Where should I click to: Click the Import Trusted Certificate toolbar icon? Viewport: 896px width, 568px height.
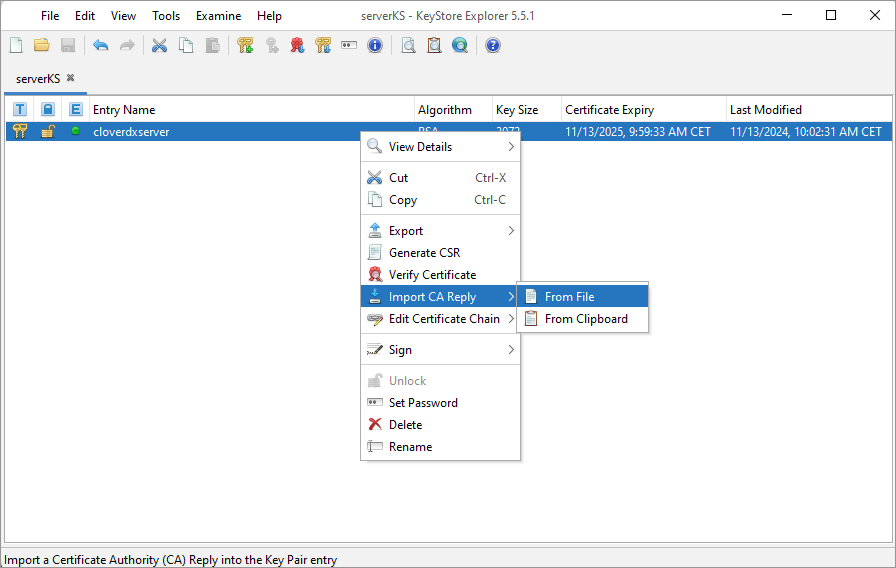[297, 45]
